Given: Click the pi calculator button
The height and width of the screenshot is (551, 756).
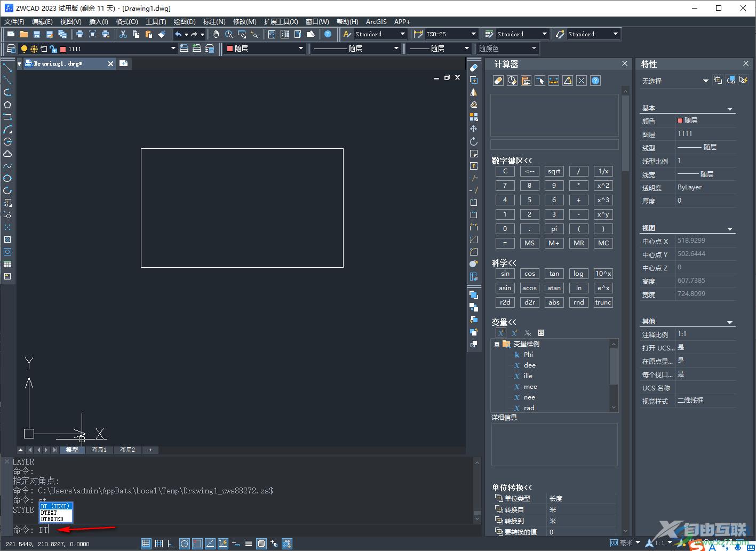Looking at the screenshot, I should tap(554, 229).
